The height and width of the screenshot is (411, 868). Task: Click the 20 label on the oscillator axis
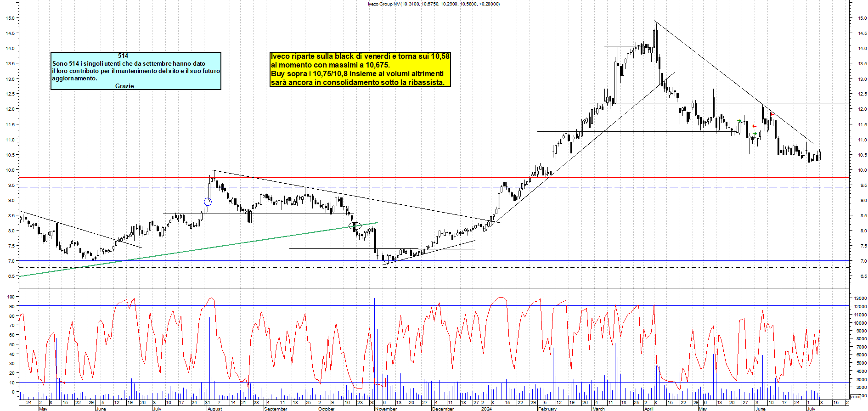(12, 373)
